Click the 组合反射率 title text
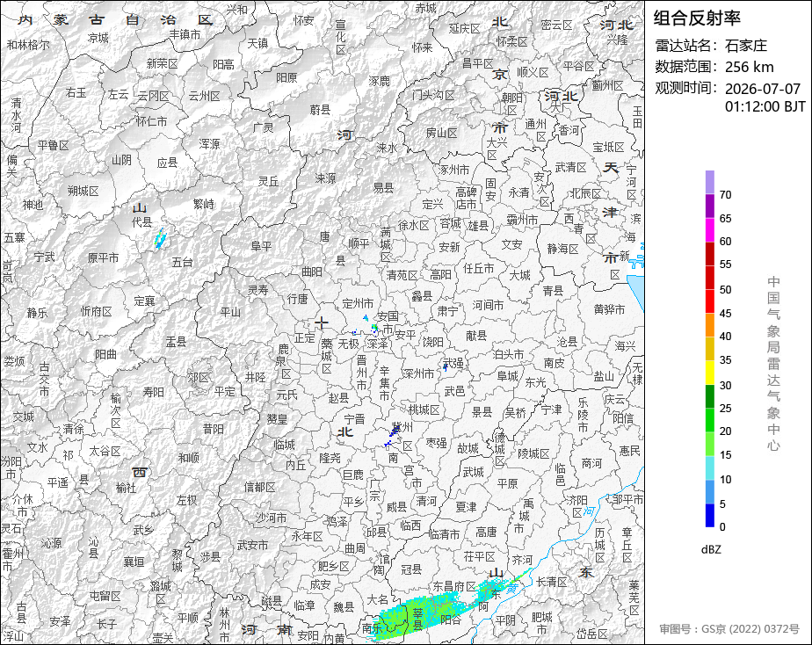Viewport: 812px width, 645px height. pos(697,18)
